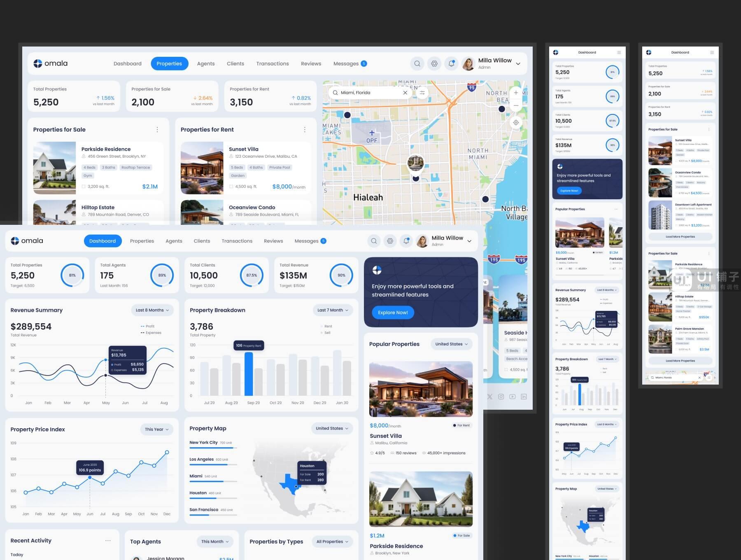Open settings gear in Properties window header
Viewport: 741px width, 560px height.
pyautogui.click(x=434, y=63)
